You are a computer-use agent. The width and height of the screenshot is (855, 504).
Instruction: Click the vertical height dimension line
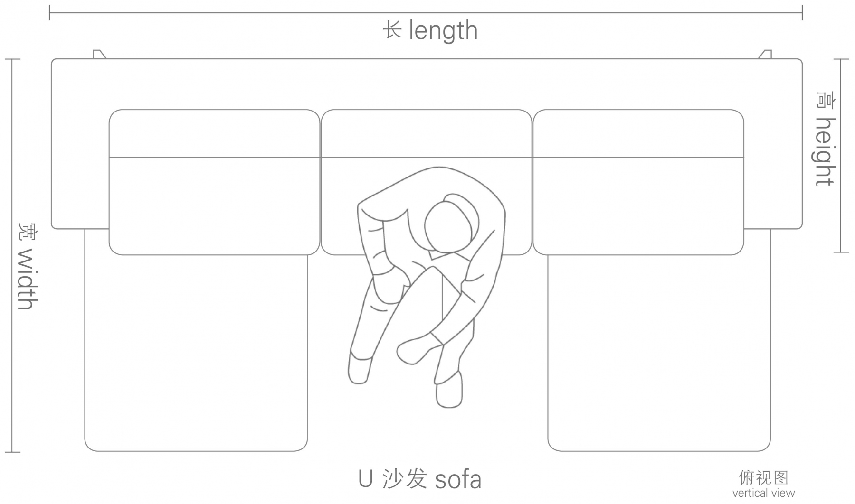pyautogui.click(x=841, y=156)
